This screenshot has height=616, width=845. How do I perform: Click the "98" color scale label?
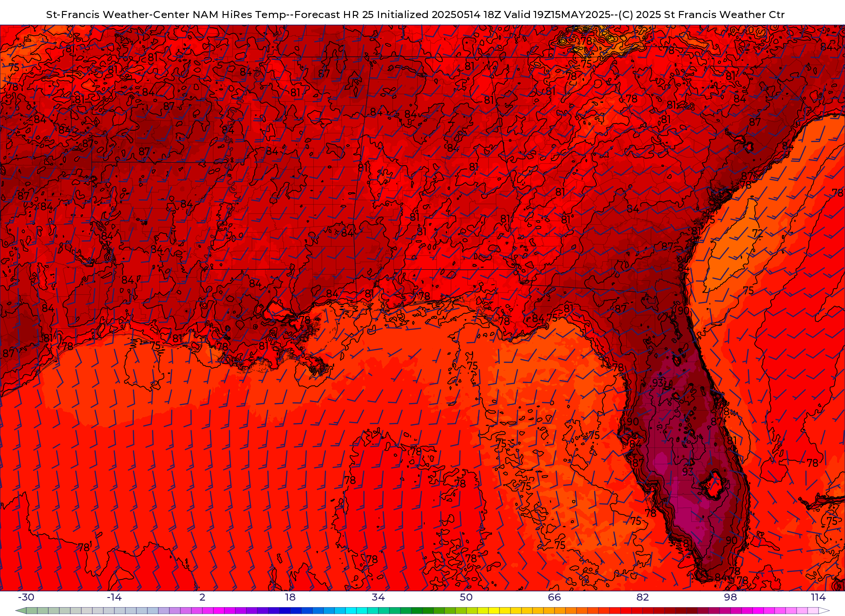pyautogui.click(x=731, y=597)
